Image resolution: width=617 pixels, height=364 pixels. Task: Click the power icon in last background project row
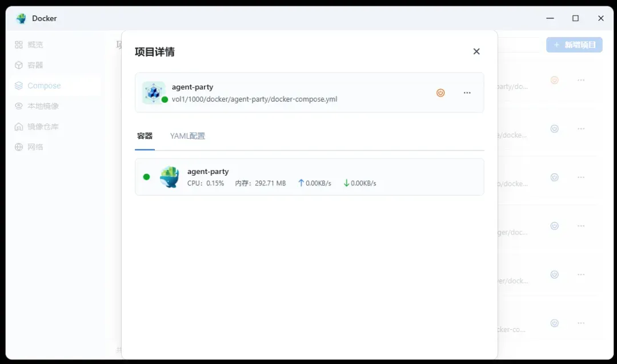pyautogui.click(x=554, y=323)
